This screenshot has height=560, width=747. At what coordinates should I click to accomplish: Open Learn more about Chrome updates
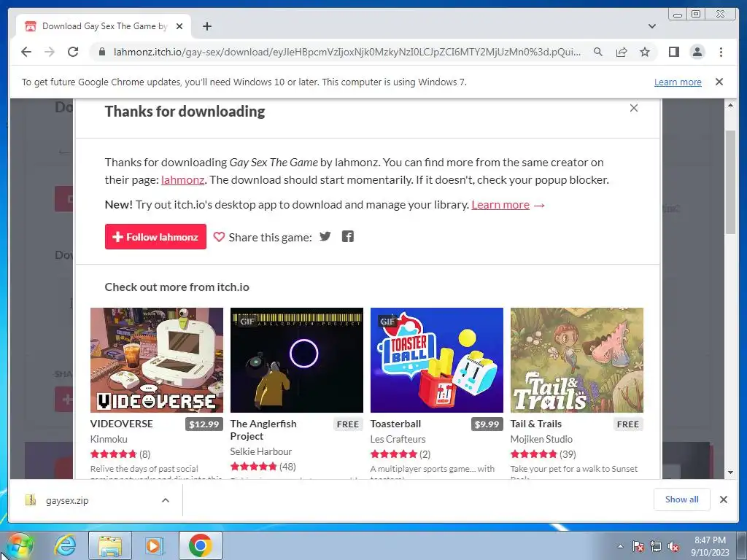pos(678,82)
